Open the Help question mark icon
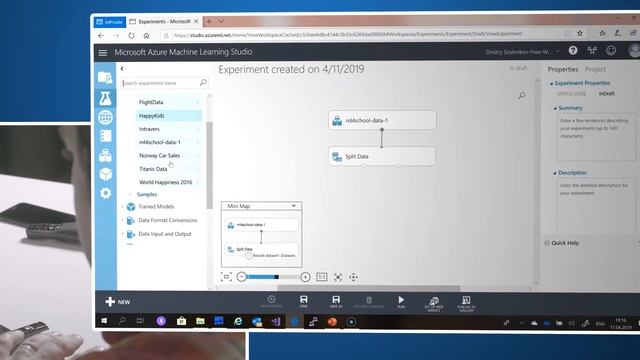Viewport: 640px width, 360px height. [x=573, y=51]
